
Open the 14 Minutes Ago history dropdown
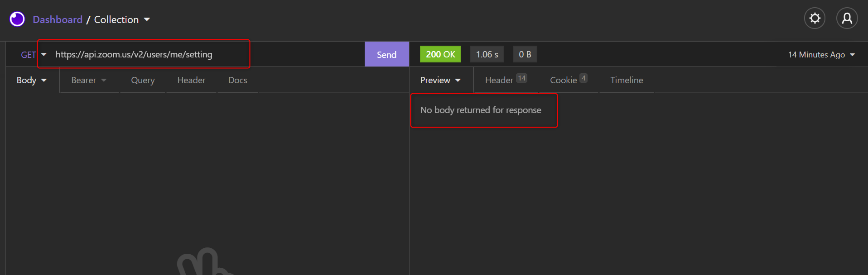point(821,55)
